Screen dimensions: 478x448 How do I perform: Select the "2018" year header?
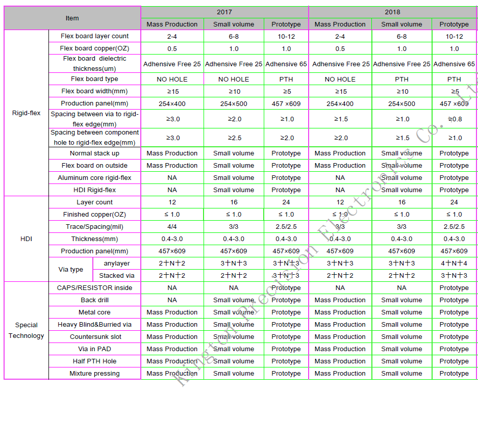click(x=392, y=12)
